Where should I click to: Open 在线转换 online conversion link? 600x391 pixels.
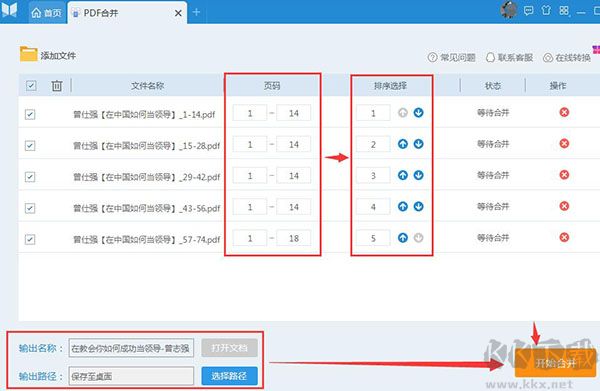pos(567,58)
